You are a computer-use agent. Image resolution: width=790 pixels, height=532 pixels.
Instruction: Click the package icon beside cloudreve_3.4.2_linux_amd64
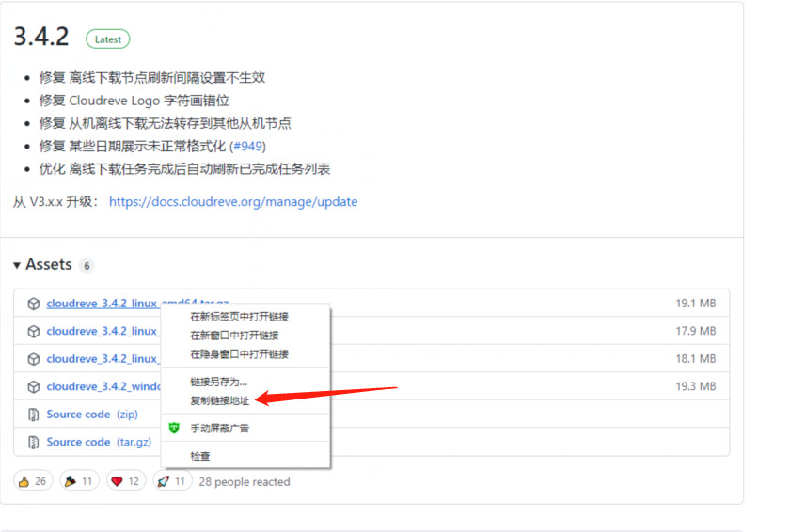(x=33, y=304)
